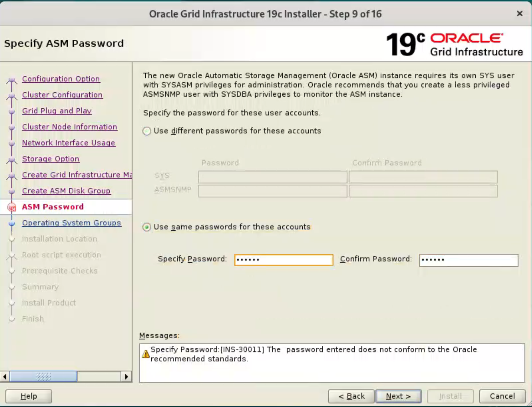Screen dimensions: 532x407
Task: Select Use different passwords for these accounts
Action: tap(147, 131)
